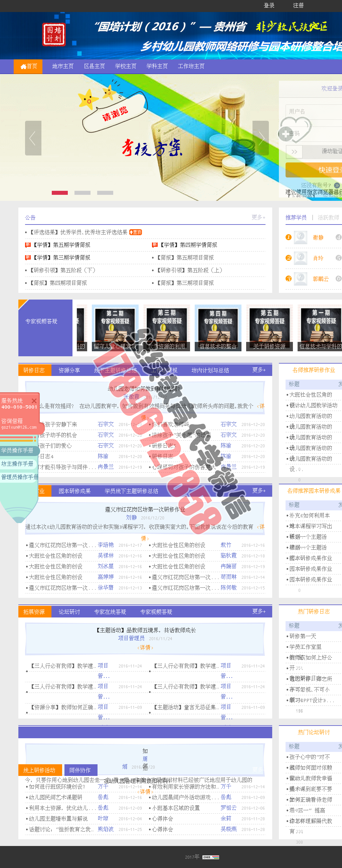The width and height of the screenshot is (342, 868).
Task: Click the 置顶 badge beside 评选结果
Action: (x=136, y=232)
